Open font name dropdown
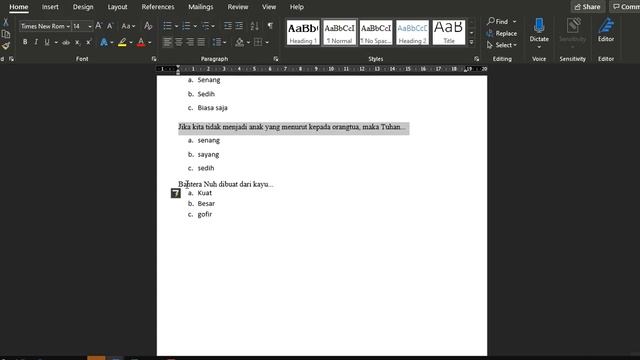 pyautogui.click(x=68, y=27)
